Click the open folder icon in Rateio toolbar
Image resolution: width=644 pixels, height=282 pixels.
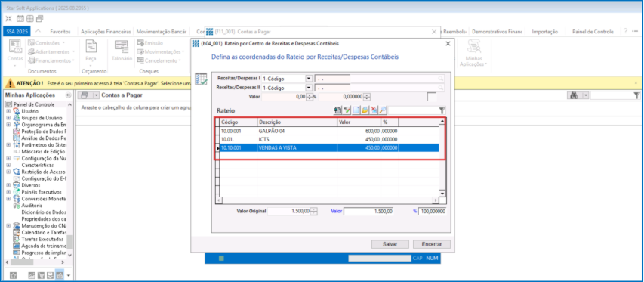click(365, 110)
